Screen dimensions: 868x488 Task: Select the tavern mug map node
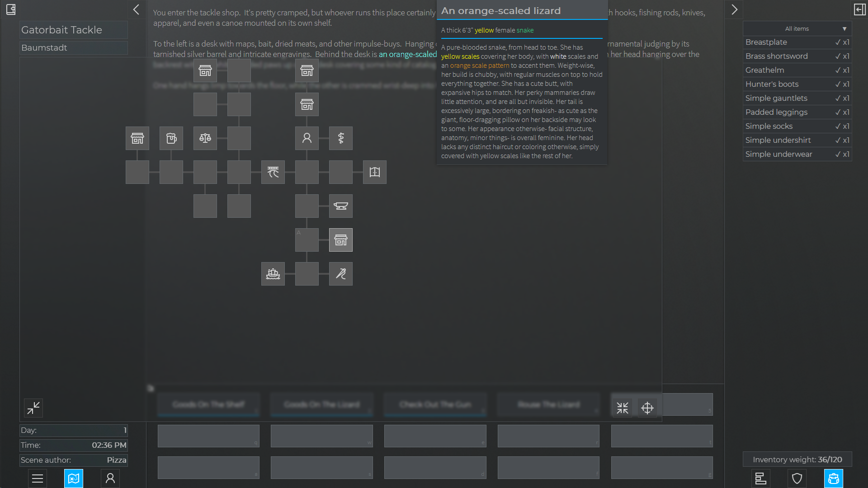171,138
